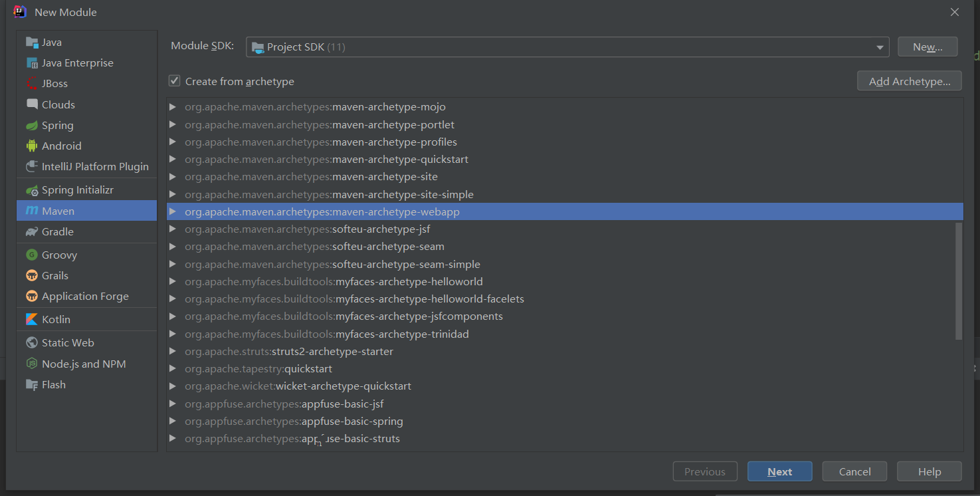Viewport: 980px width, 496px height.
Task: Expand maven-archetype-webapp tree node
Action: coord(173,211)
